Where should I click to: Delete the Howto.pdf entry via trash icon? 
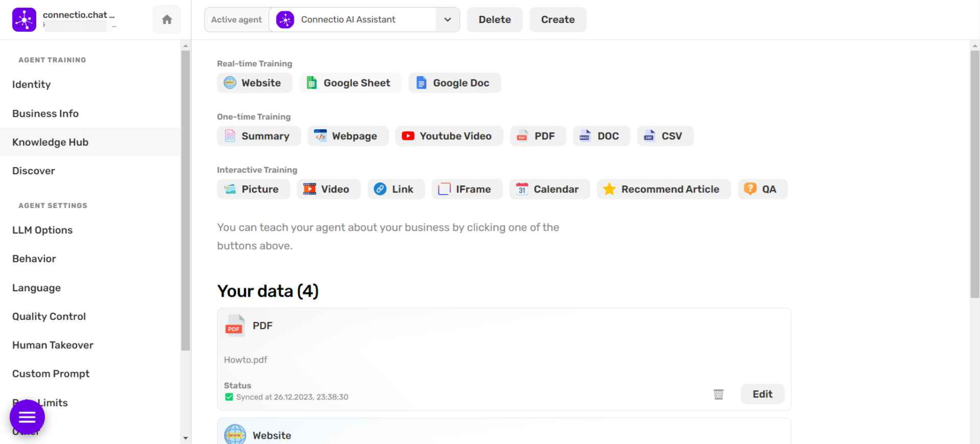[718, 394]
